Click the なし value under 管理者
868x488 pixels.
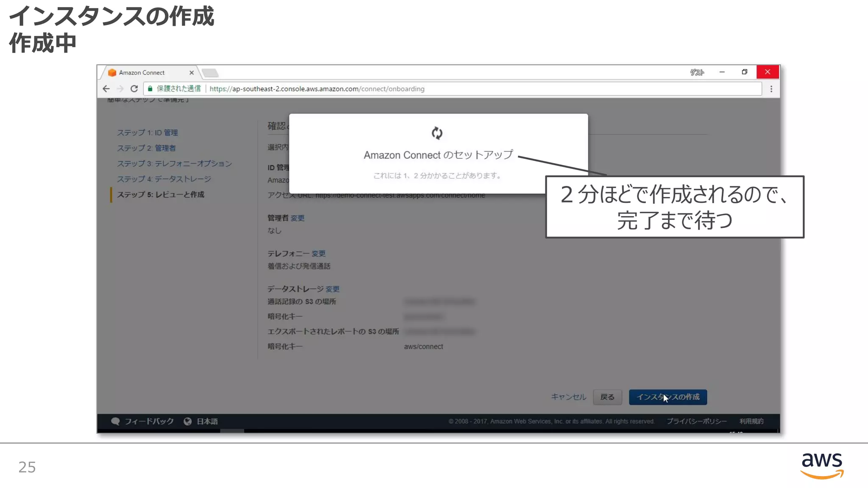pyautogui.click(x=274, y=230)
